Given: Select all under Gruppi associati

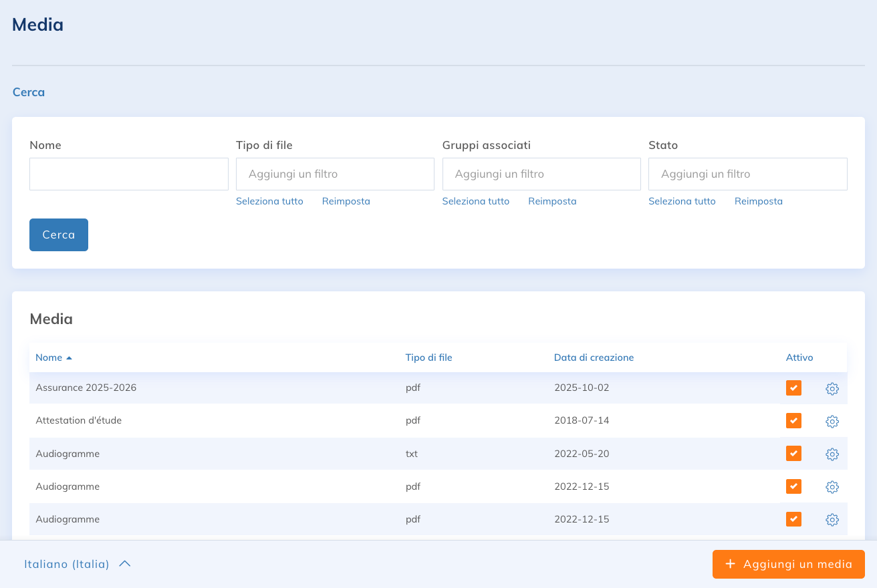Looking at the screenshot, I should coord(476,201).
